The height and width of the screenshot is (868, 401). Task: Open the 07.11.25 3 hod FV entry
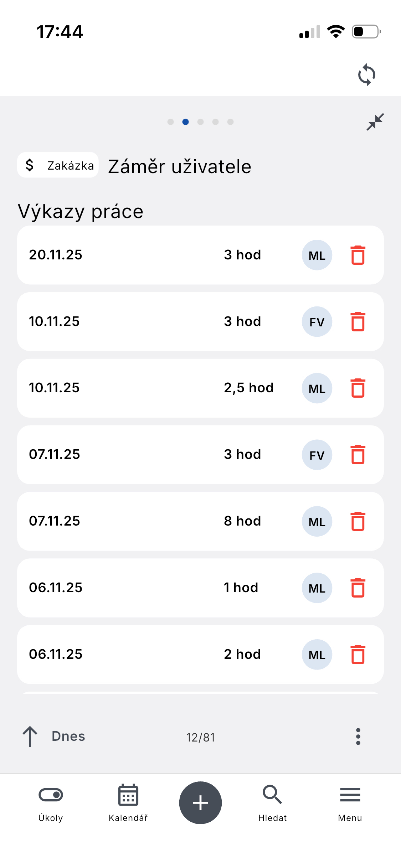143,455
